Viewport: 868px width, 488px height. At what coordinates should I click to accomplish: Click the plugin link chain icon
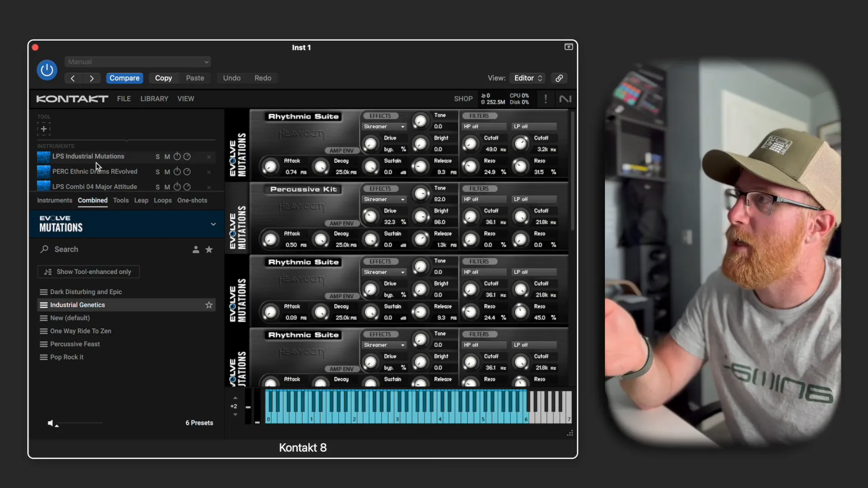point(559,78)
